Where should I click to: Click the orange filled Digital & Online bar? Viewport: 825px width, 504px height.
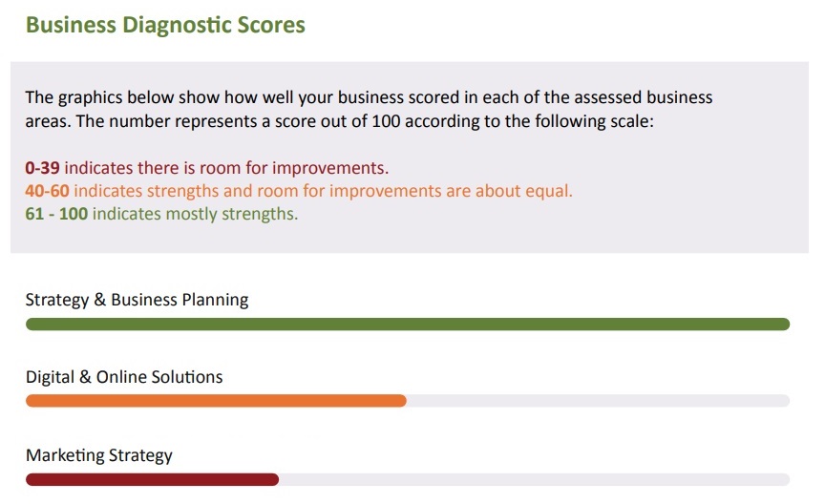216,401
